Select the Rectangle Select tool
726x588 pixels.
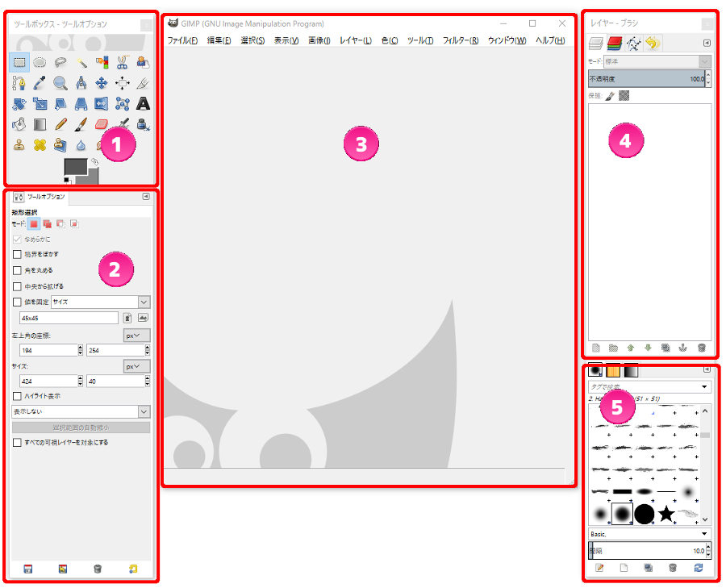[x=19, y=62]
